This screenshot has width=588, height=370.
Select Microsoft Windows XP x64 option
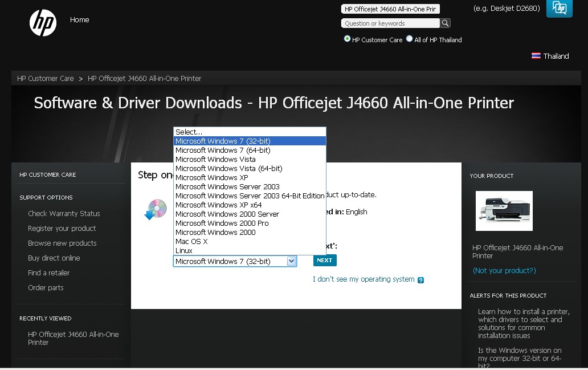[x=250, y=205]
